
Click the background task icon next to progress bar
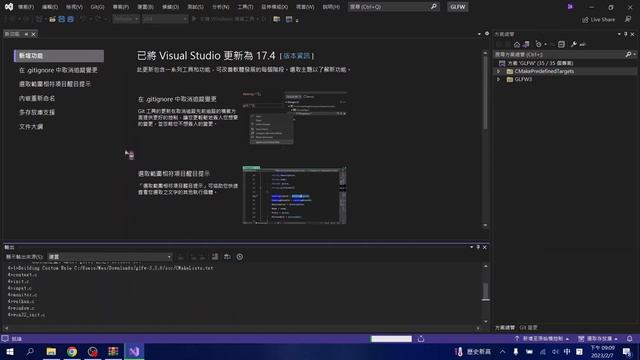click(421, 339)
